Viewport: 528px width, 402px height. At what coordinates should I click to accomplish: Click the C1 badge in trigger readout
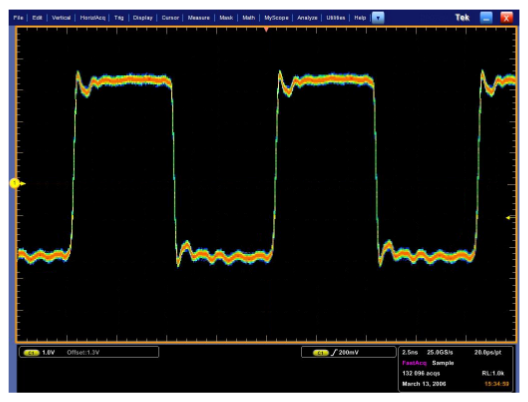(321, 353)
